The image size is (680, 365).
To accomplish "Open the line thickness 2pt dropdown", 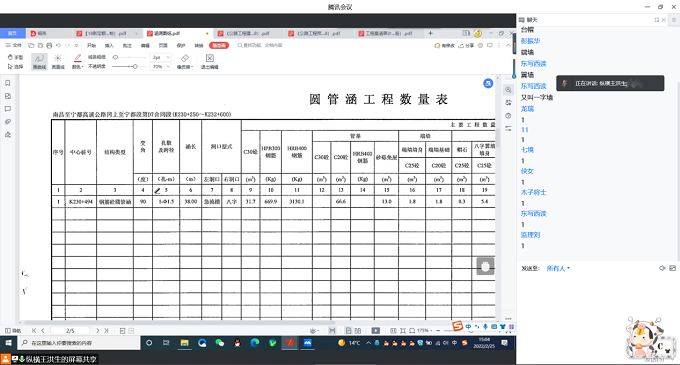I will click(x=161, y=57).
